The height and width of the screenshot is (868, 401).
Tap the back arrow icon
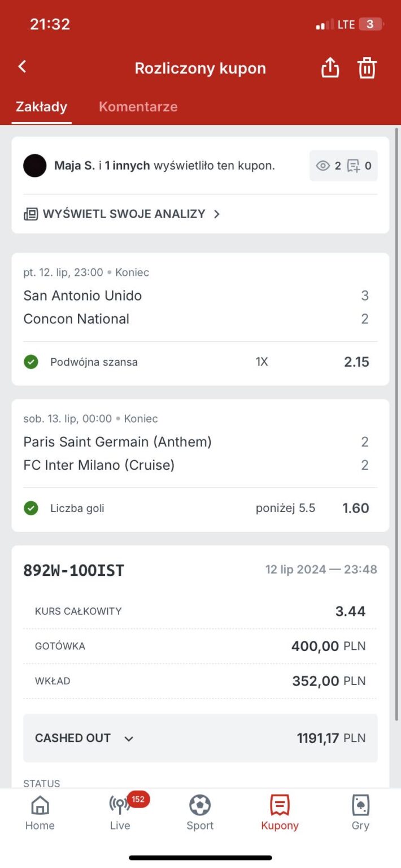[22, 67]
